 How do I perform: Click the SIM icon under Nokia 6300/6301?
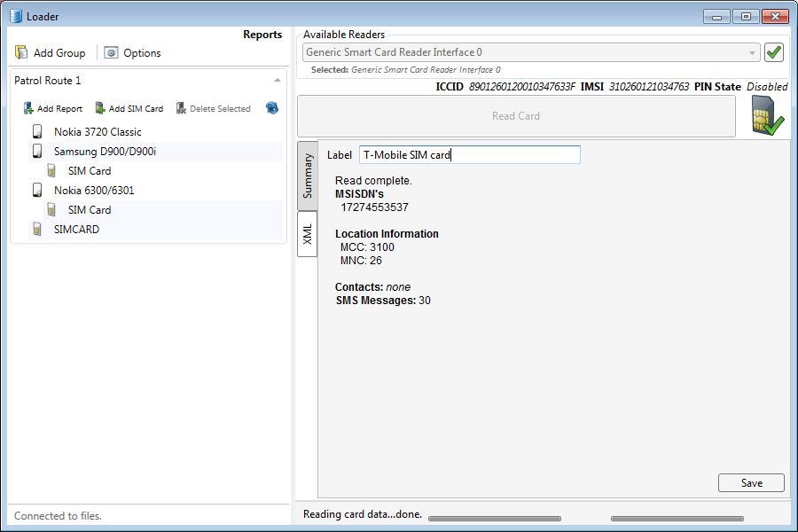coord(51,209)
